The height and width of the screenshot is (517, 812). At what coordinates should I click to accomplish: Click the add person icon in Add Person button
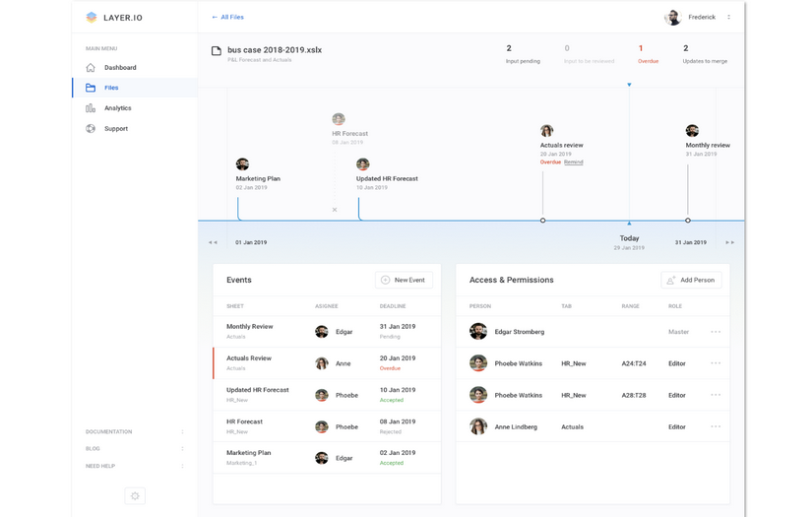click(671, 280)
